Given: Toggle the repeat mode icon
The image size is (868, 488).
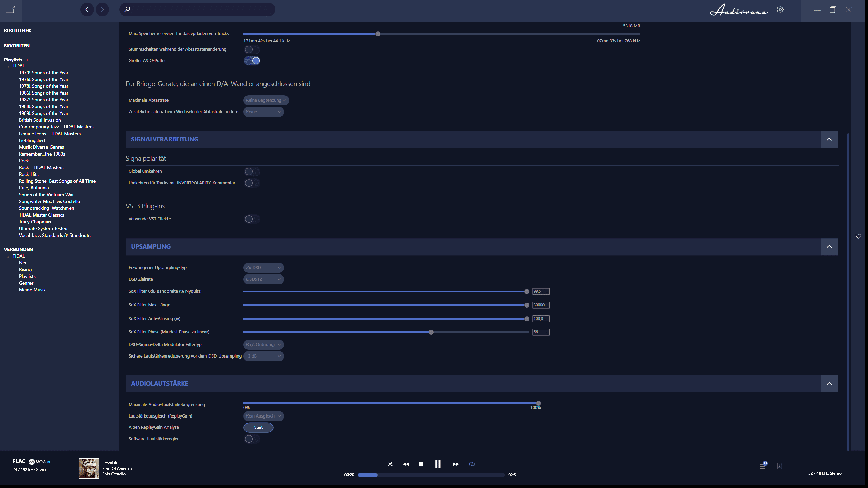Looking at the screenshot, I should [x=472, y=464].
